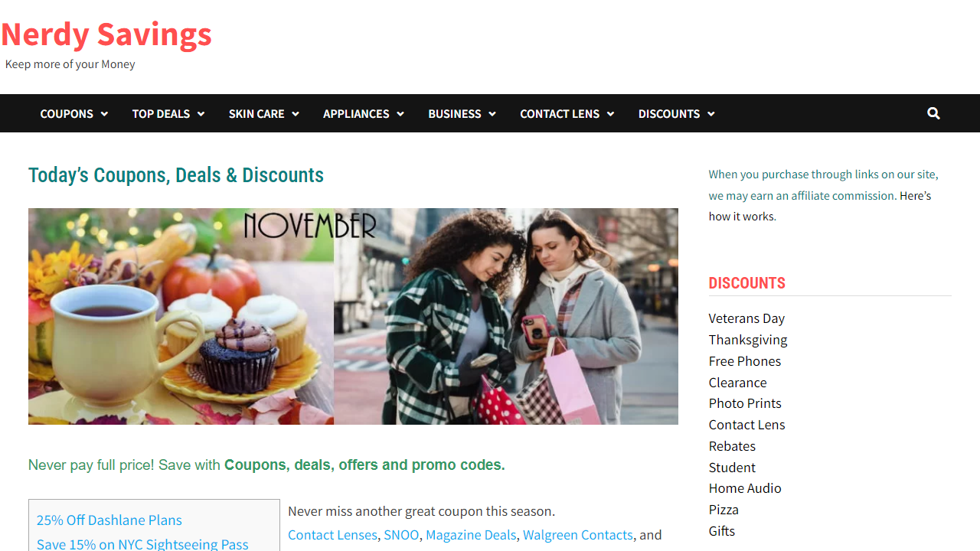
Task: Click the November shopping banner image
Action: click(x=353, y=316)
